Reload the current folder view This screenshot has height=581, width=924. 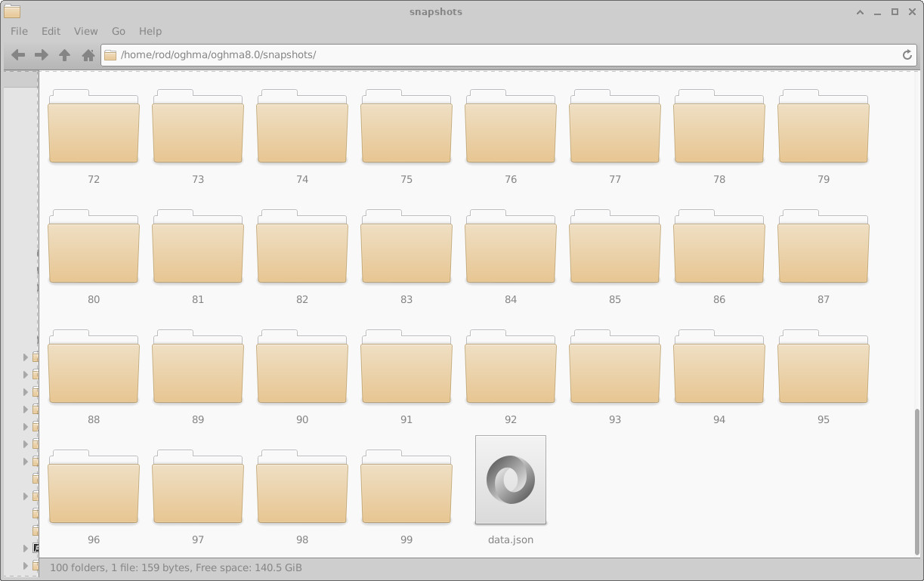907,54
